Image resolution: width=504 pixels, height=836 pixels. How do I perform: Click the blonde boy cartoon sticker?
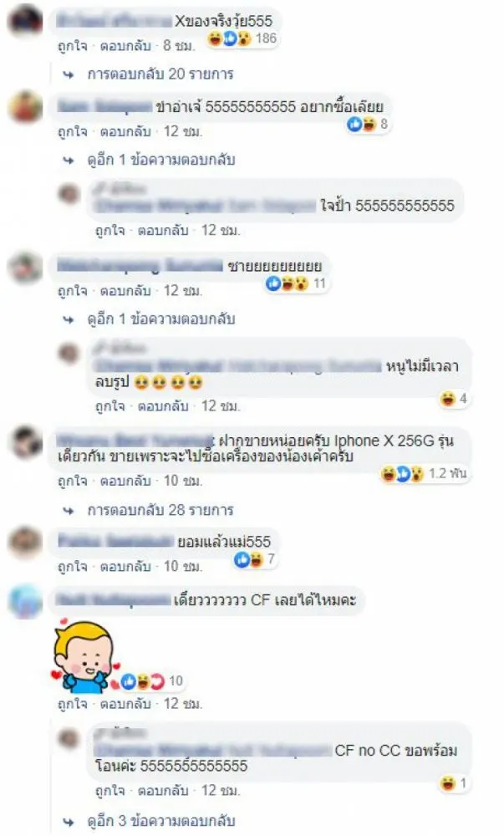pyautogui.click(x=85, y=656)
